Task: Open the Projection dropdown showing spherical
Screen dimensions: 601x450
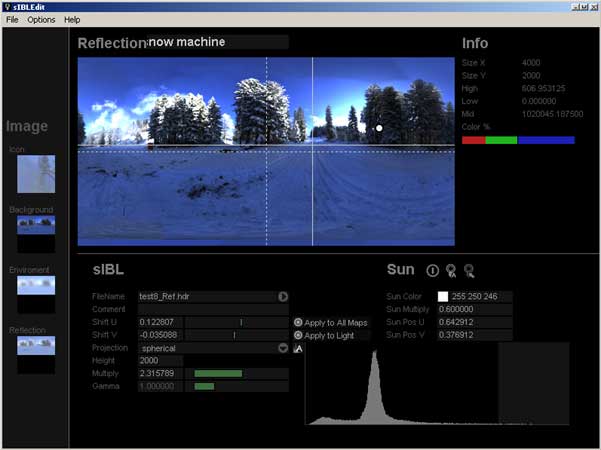Action: tap(283, 348)
